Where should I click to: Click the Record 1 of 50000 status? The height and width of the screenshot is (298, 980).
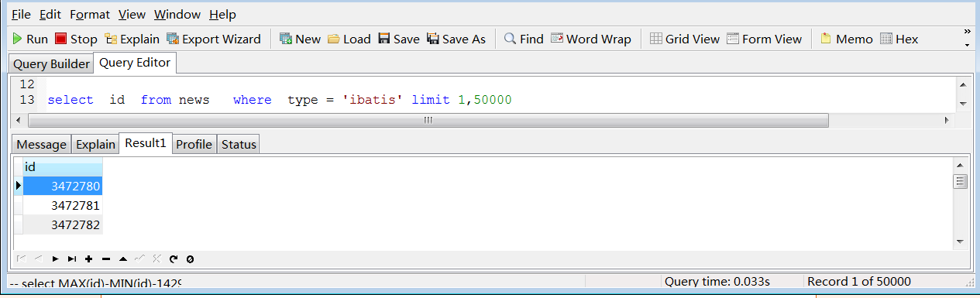coord(859,282)
